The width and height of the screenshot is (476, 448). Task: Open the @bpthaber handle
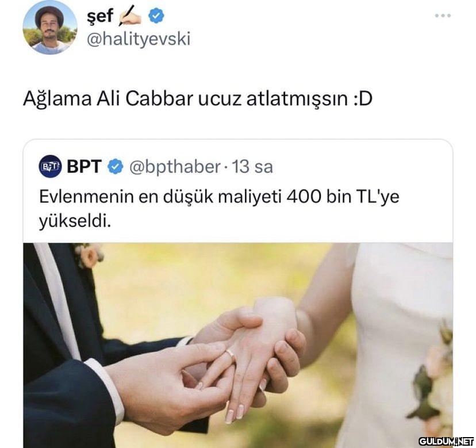point(175,167)
